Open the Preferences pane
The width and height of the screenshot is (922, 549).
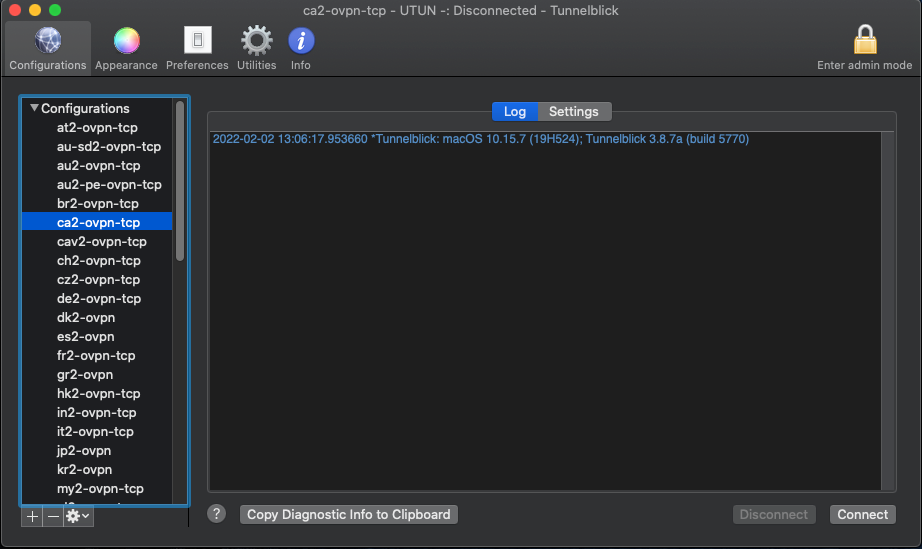pyautogui.click(x=197, y=49)
